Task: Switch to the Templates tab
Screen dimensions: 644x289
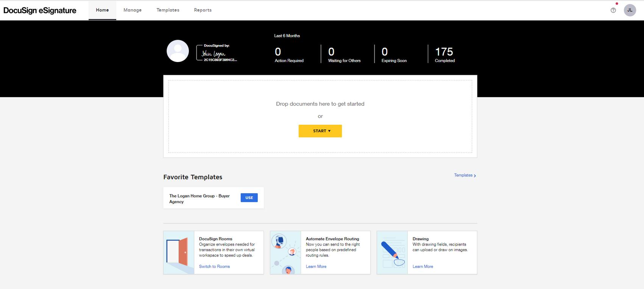Action: coord(168,10)
